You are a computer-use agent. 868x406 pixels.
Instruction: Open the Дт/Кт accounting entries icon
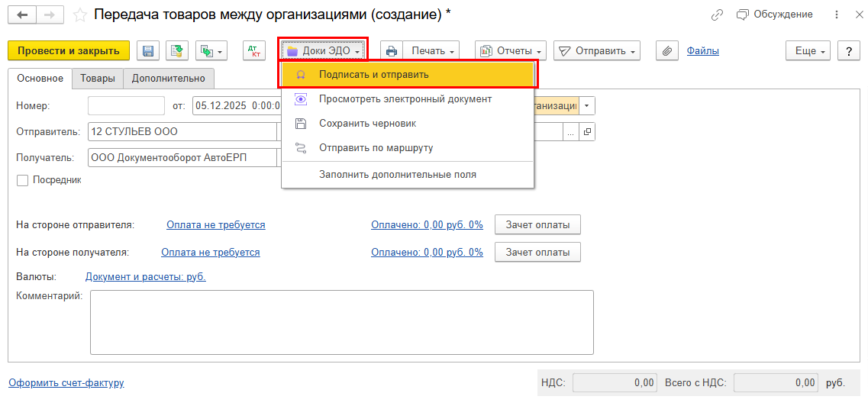coord(253,51)
